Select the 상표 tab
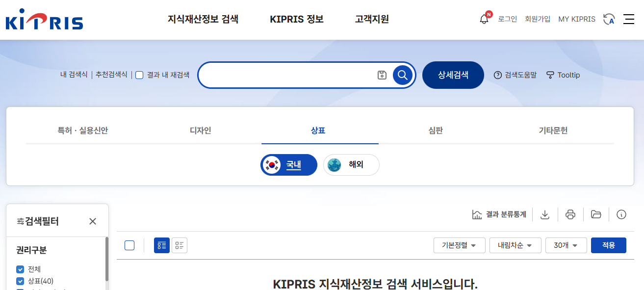This screenshot has width=644, height=290. point(318,131)
